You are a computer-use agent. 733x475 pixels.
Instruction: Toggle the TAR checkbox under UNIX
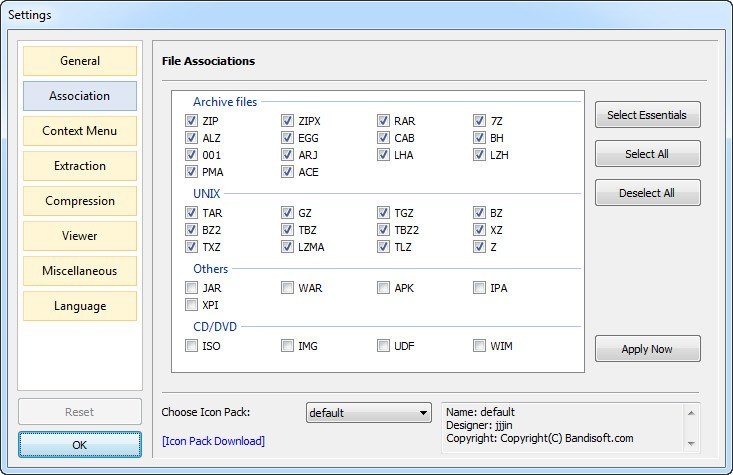[x=192, y=213]
